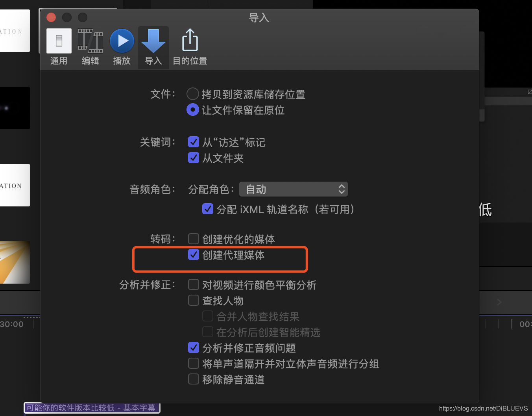
Task: Check the 查找人物 analysis option
Action: 193,300
